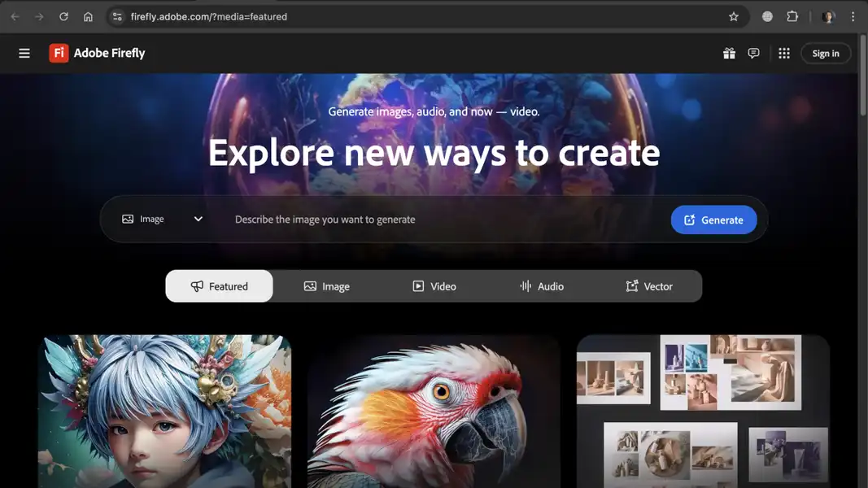Bookmark the page with the star icon
868x488 pixels.
coord(734,15)
